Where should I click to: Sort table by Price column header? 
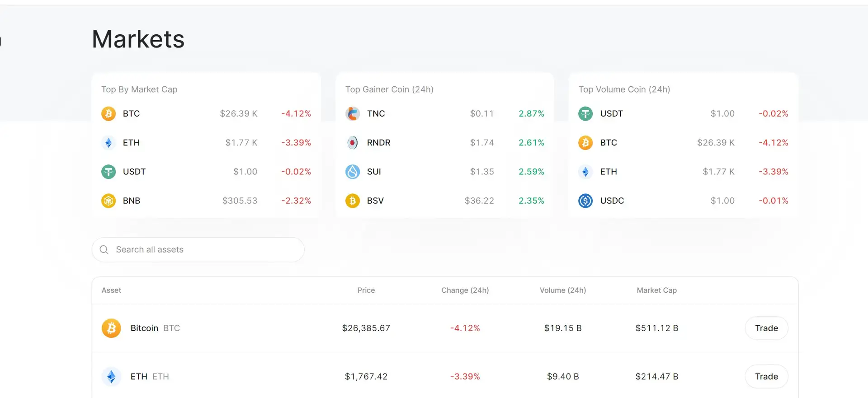pyautogui.click(x=366, y=290)
